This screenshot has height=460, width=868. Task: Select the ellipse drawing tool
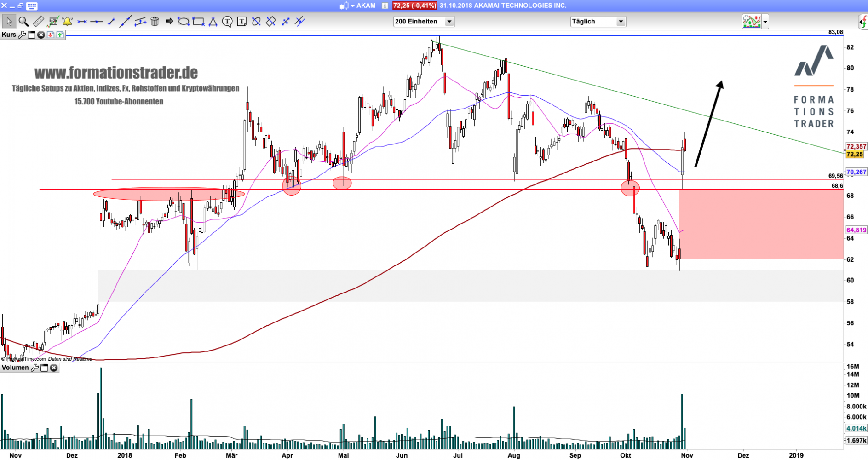(184, 22)
